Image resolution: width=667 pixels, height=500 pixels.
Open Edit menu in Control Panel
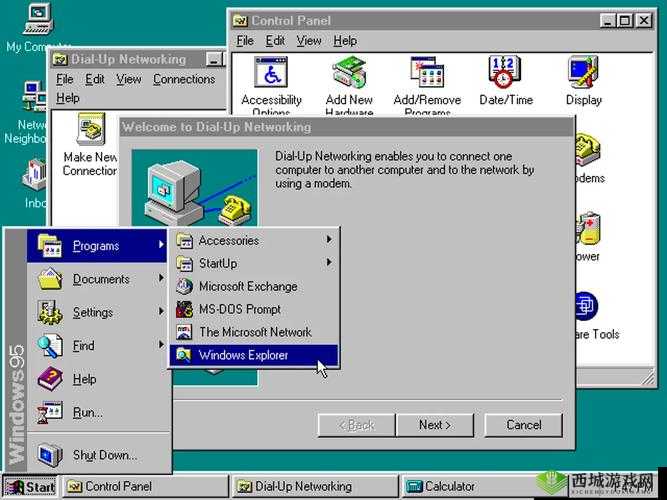pyautogui.click(x=275, y=41)
